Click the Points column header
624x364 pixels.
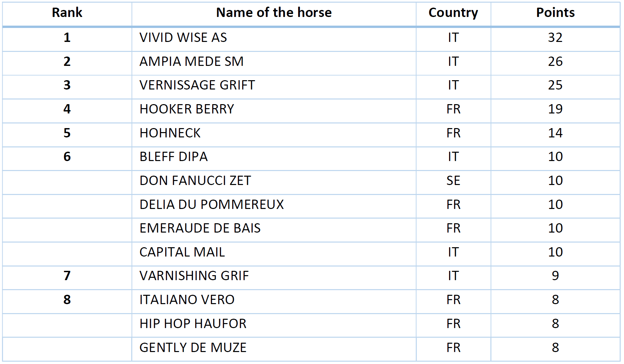pyautogui.click(x=555, y=13)
